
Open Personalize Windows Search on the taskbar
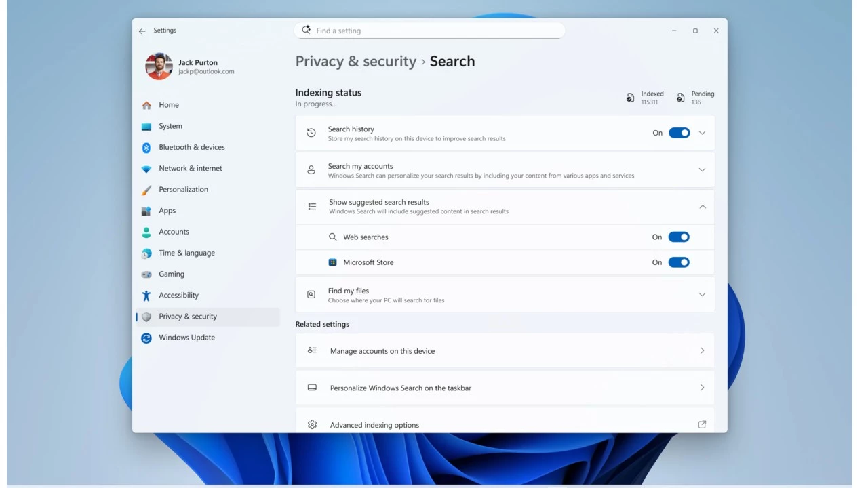point(505,388)
